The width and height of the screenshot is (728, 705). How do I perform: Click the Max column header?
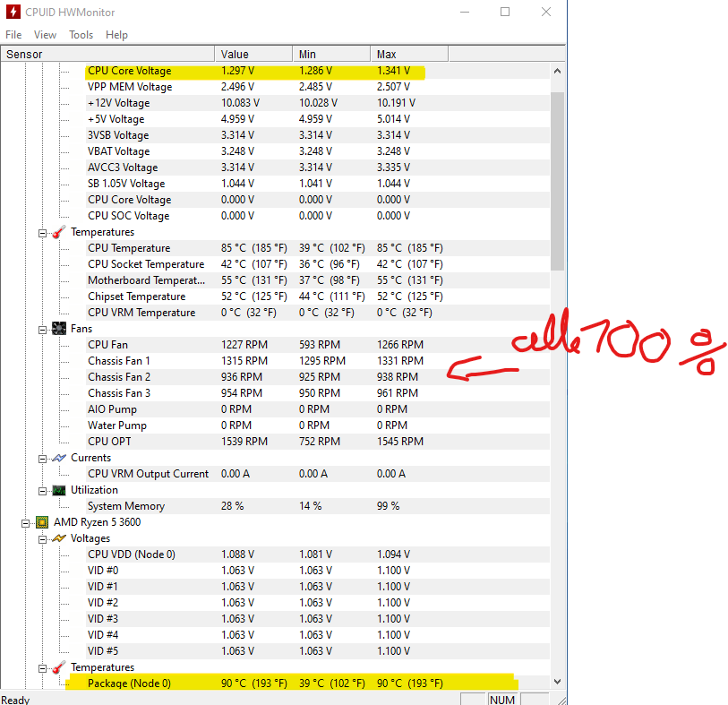(409, 55)
